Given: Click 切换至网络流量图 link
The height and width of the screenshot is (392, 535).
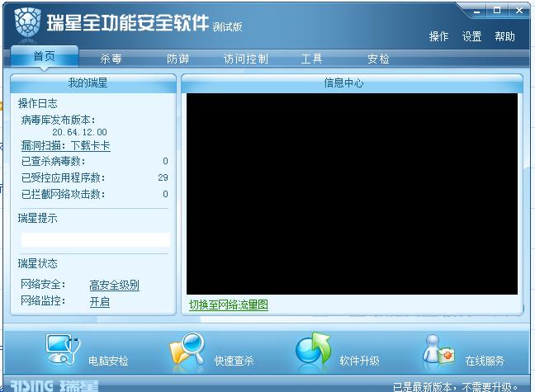Looking at the screenshot, I should 229,305.
